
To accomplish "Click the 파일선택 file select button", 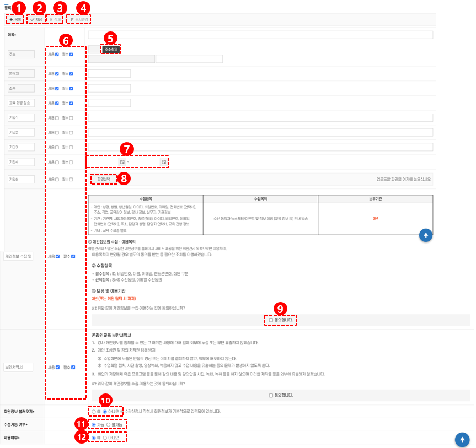I will click(x=104, y=179).
